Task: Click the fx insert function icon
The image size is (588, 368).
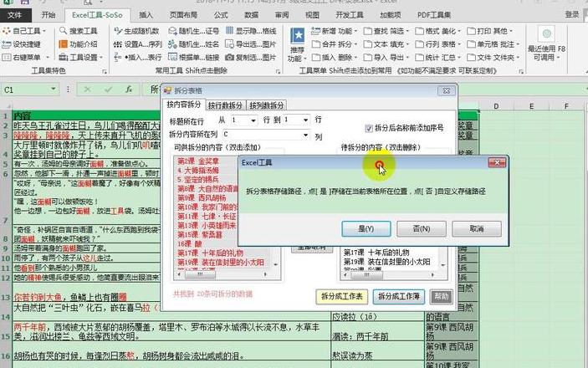Action: [x=129, y=89]
